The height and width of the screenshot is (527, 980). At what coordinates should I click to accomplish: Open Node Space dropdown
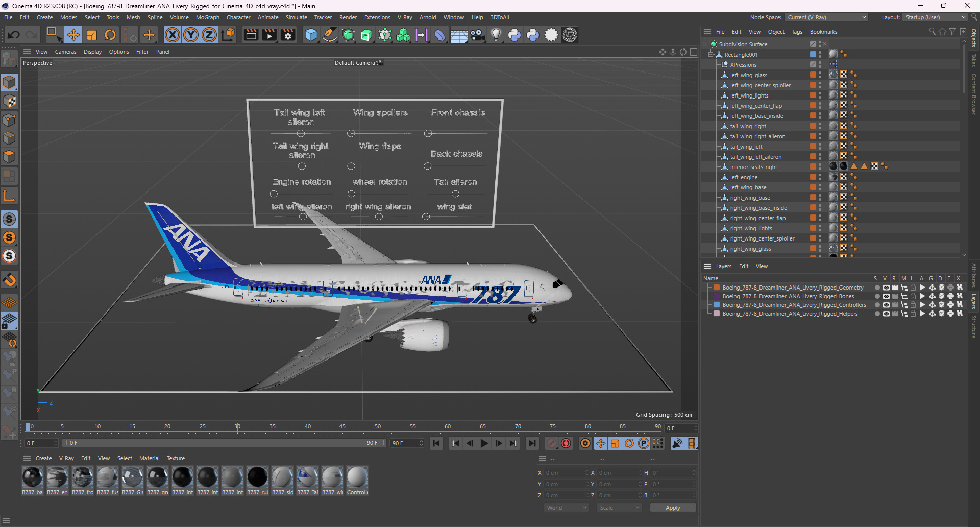point(826,17)
